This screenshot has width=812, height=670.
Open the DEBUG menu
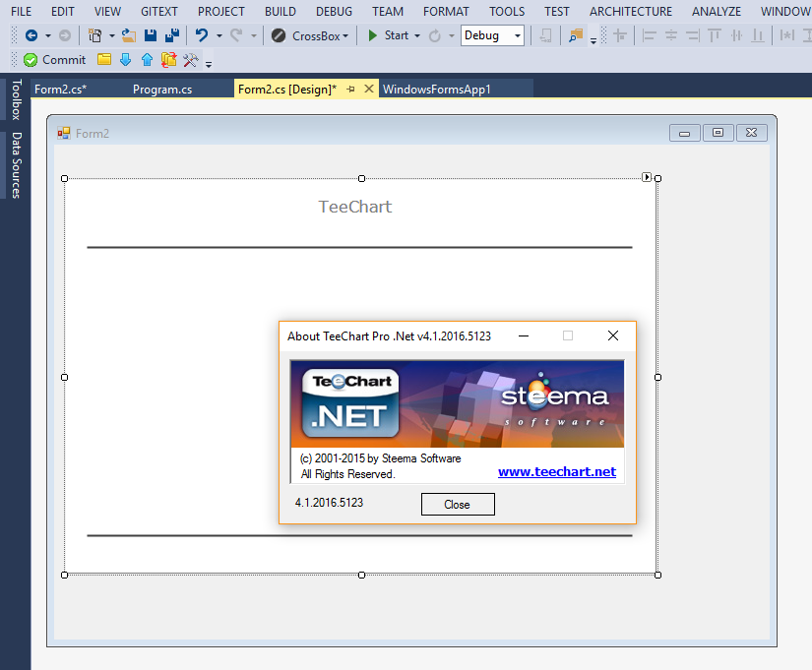(x=334, y=12)
